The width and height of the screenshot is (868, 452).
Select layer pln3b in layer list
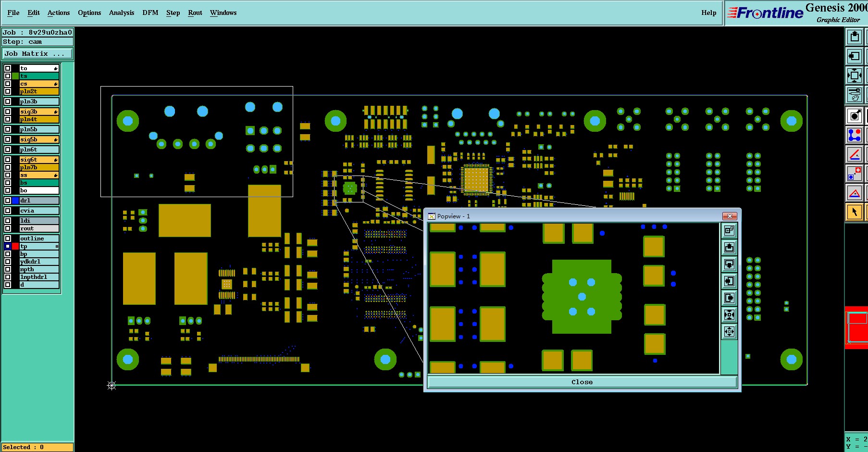[x=39, y=101]
